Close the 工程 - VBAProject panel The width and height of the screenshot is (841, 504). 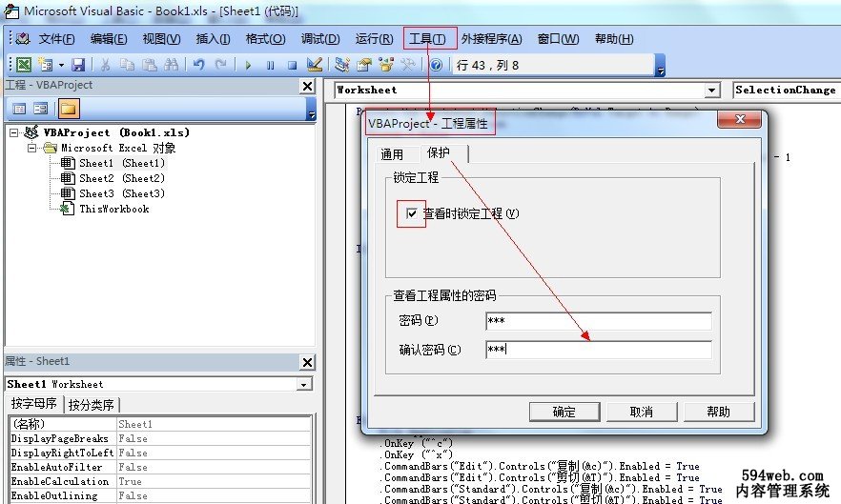307,86
